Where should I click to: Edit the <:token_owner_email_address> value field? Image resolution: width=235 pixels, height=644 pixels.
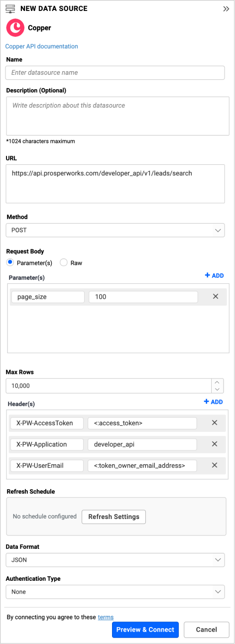(142, 466)
